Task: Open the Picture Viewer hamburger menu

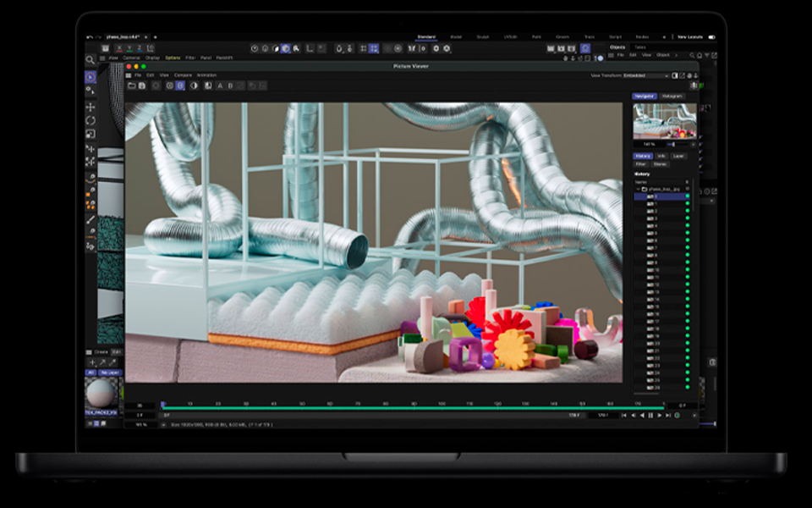Action: (129, 75)
